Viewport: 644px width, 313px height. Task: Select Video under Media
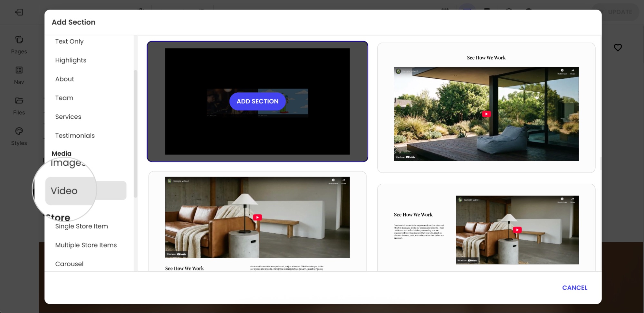click(x=86, y=191)
